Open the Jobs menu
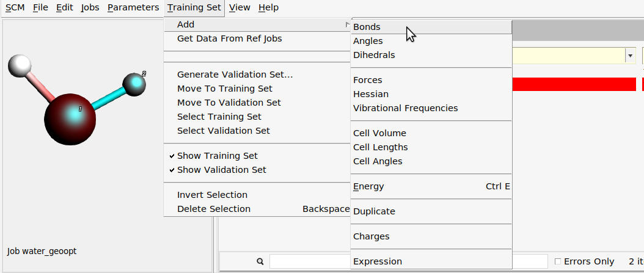Screen dimensions: 644x273 point(90,7)
